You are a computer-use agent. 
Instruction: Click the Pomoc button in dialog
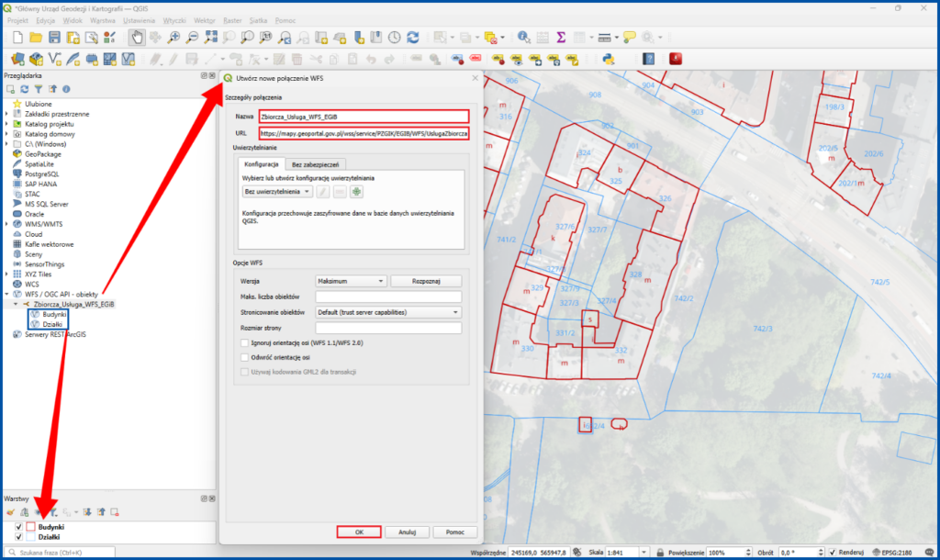point(455,532)
